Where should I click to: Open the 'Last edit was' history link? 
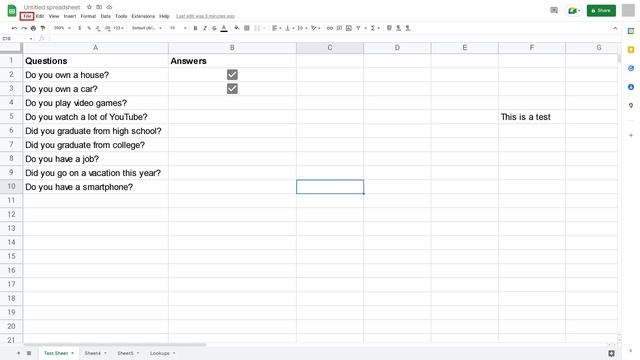click(x=205, y=16)
